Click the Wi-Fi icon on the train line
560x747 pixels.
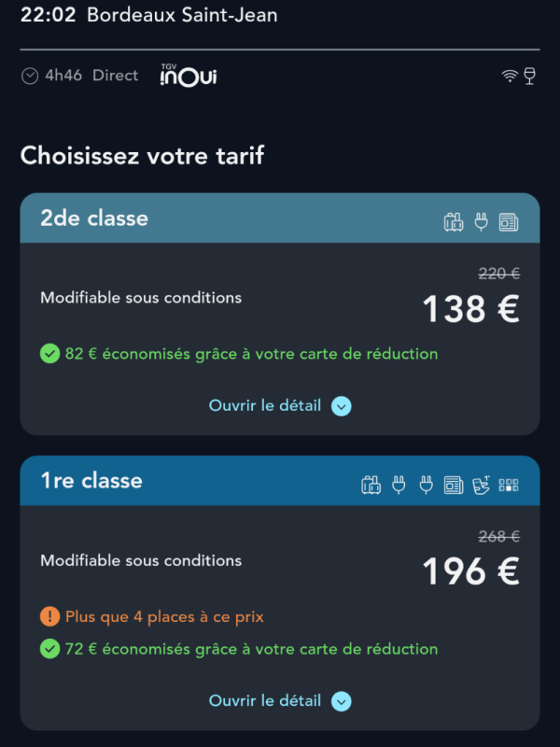510,77
